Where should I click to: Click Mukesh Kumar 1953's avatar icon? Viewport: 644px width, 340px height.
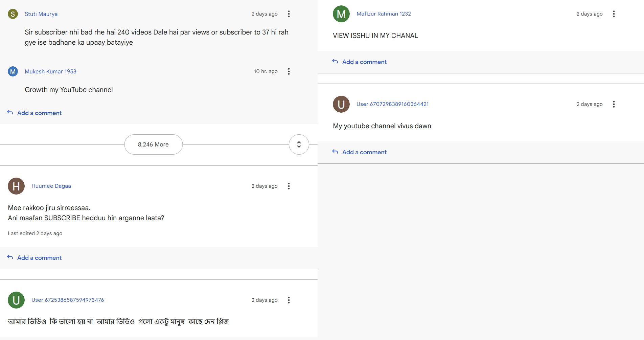(x=13, y=71)
